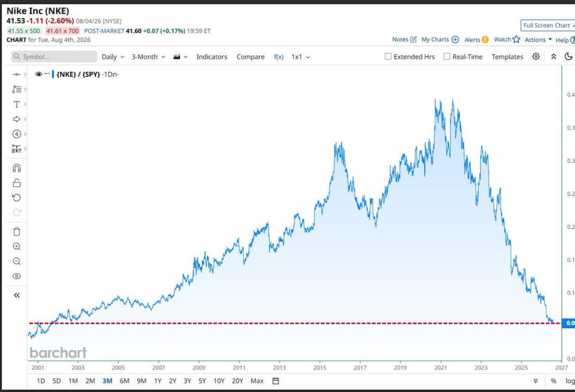Open the calendar date range picker
575x392 pixels.
(276, 381)
